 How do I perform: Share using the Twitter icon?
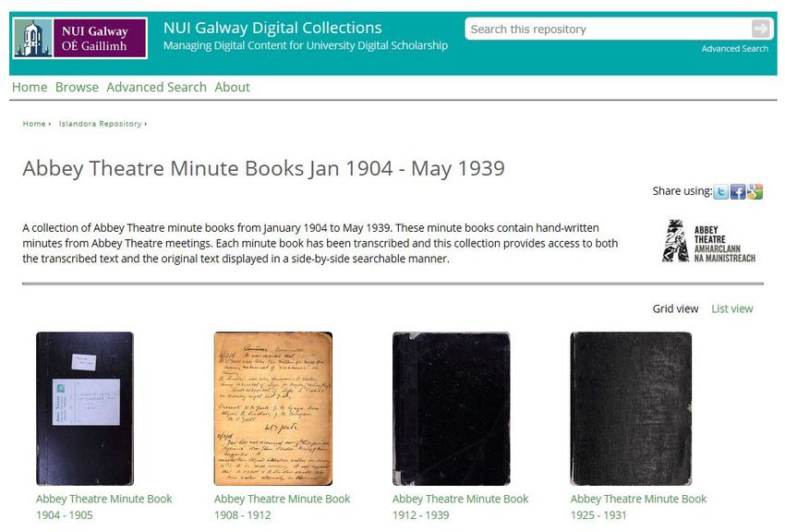[x=721, y=192]
